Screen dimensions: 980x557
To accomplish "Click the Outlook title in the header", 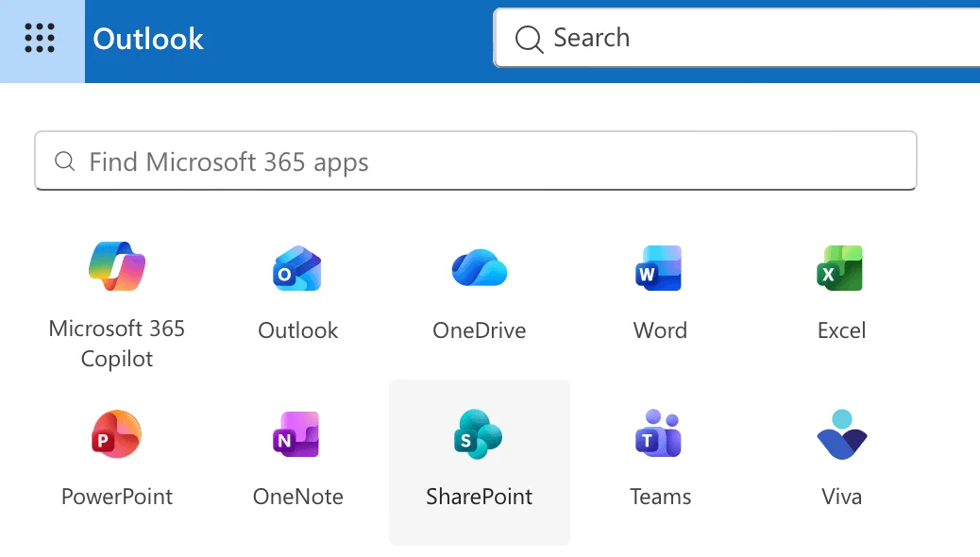I will tap(148, 39).
